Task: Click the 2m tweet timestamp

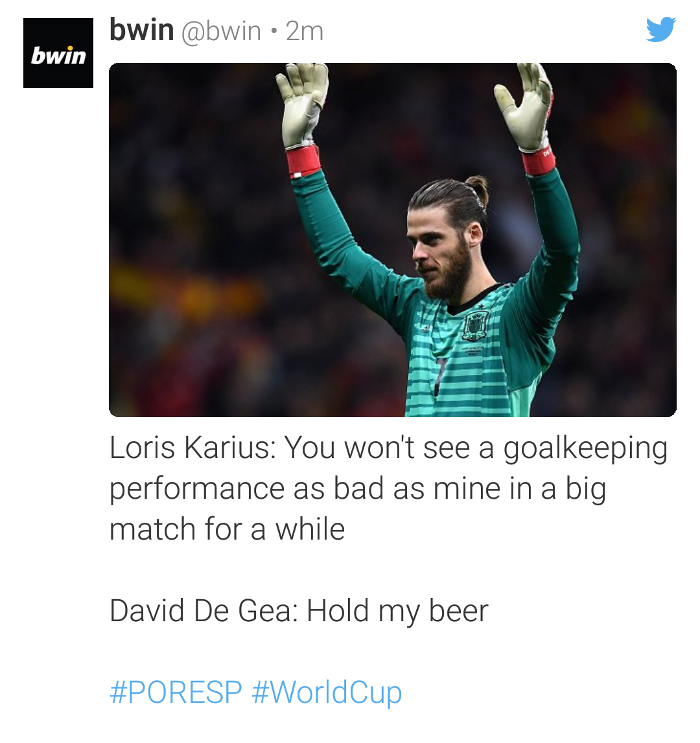Action: click(305, 32)
